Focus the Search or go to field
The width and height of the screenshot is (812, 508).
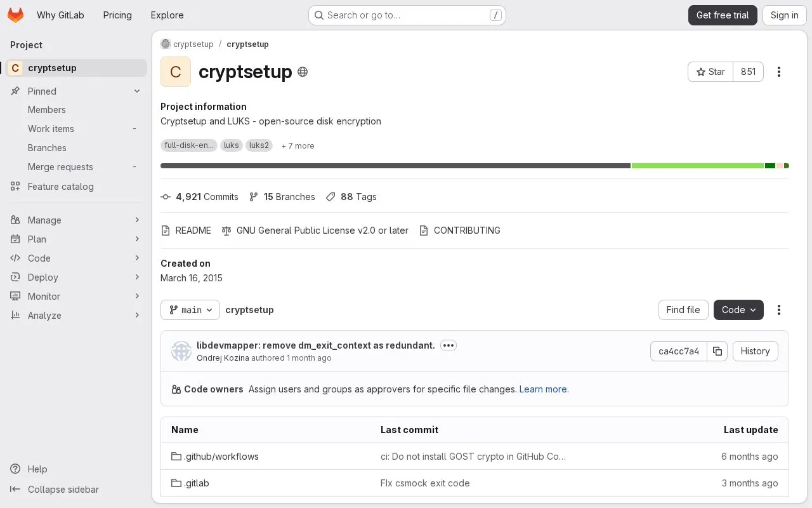tap(407, 15)
